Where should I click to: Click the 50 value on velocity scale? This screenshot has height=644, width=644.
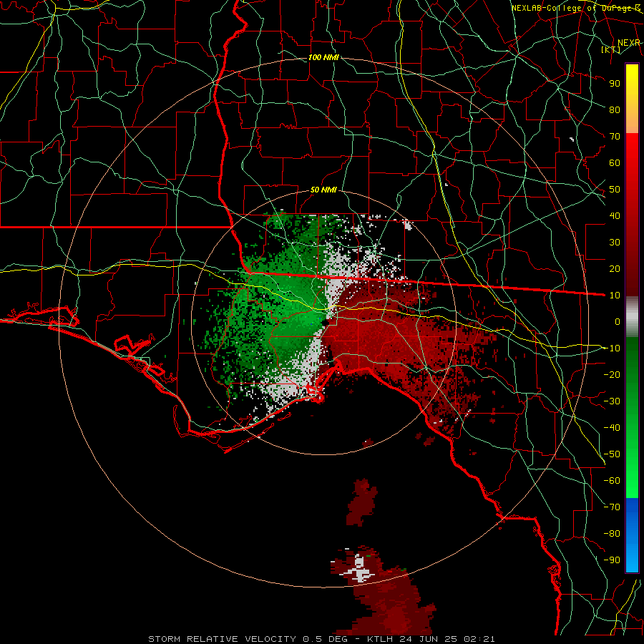pyautogui.click(x=615, y=190)
